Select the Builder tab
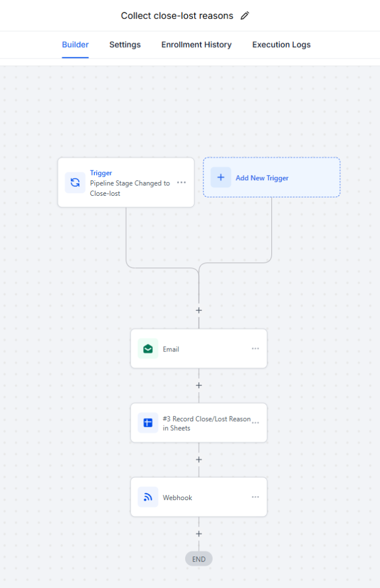The width and height of the screenshot is (380, 588). click(75, 44)
